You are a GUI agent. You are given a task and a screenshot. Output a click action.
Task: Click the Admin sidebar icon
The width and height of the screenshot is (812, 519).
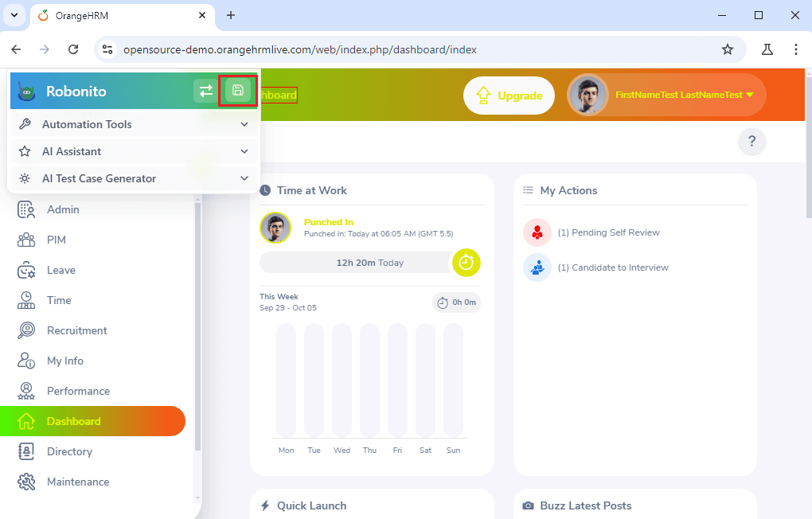coord(26,210)
